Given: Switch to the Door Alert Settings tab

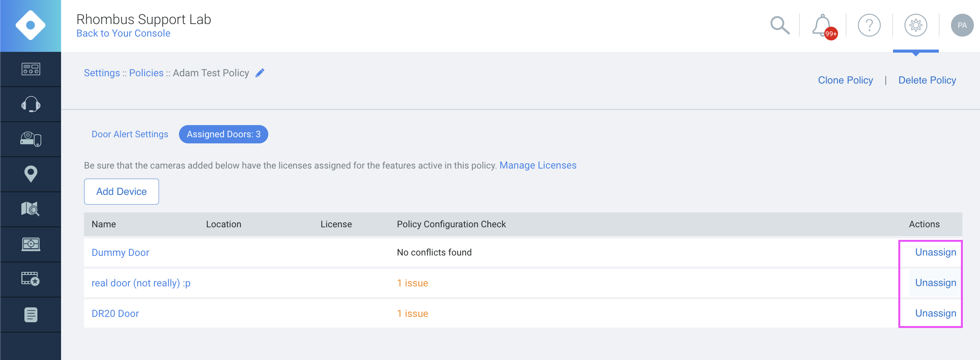Looking at the screenshot, I should (x=130, y=134).
